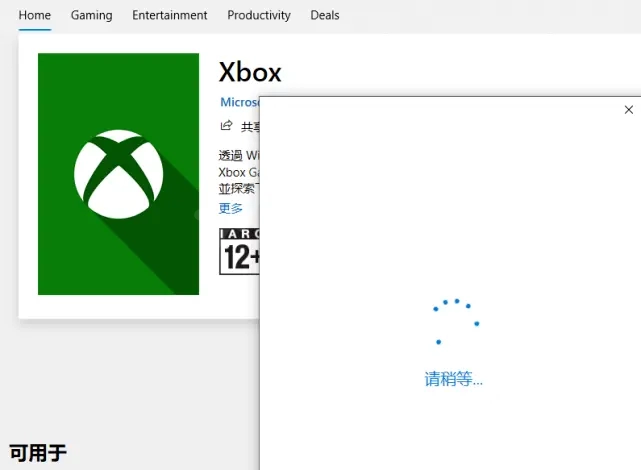Expand description with 更多 link
The height and width of the screenshot is (470, 641).
231,208
